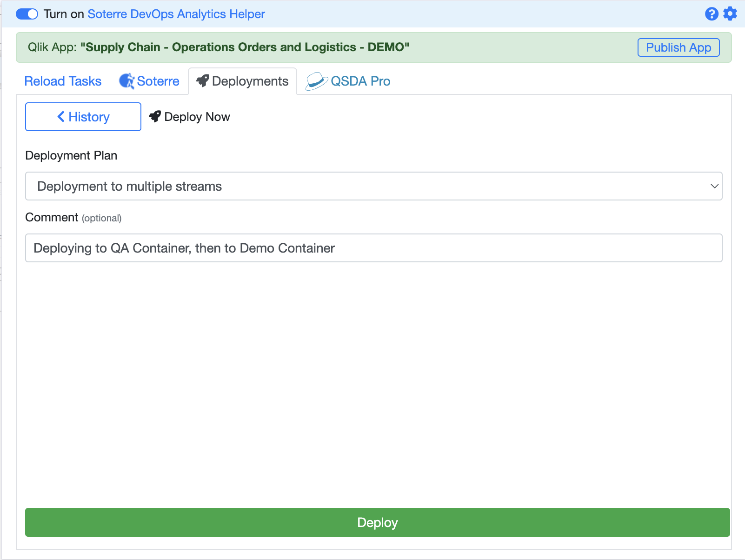Switch to the Soterre tab
This screenshot has width=745, height=560.
click(149, 81)
